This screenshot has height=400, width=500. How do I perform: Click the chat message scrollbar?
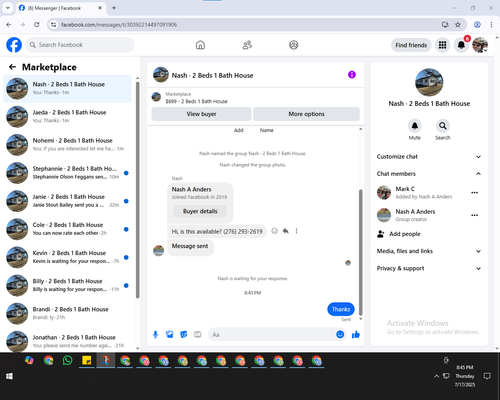[x=360, y=253]
